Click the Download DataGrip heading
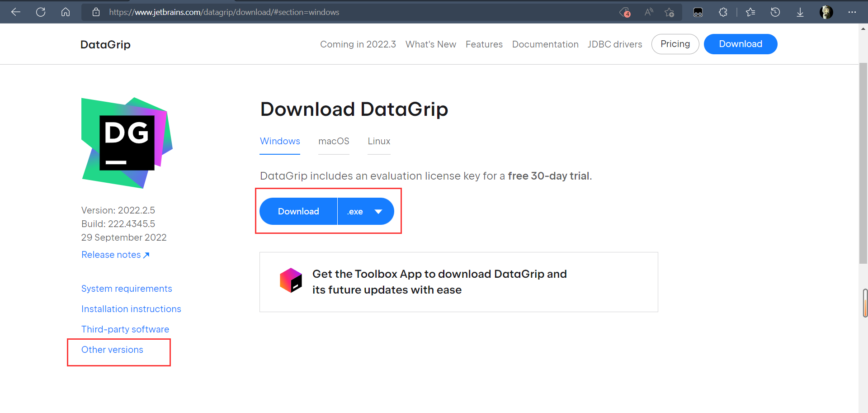This screenshot has height=413, width=868. [354, 109]
